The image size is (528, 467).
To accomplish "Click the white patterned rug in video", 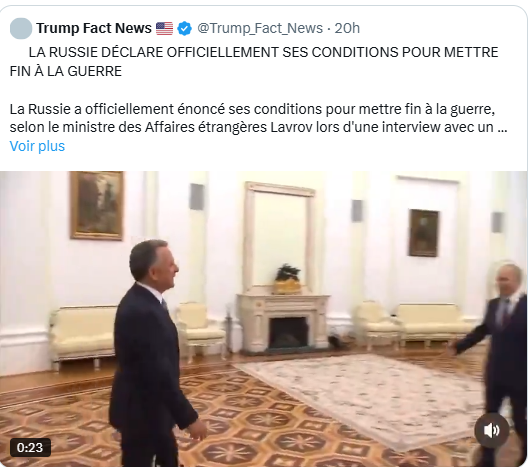I will (x=367, y=397).
